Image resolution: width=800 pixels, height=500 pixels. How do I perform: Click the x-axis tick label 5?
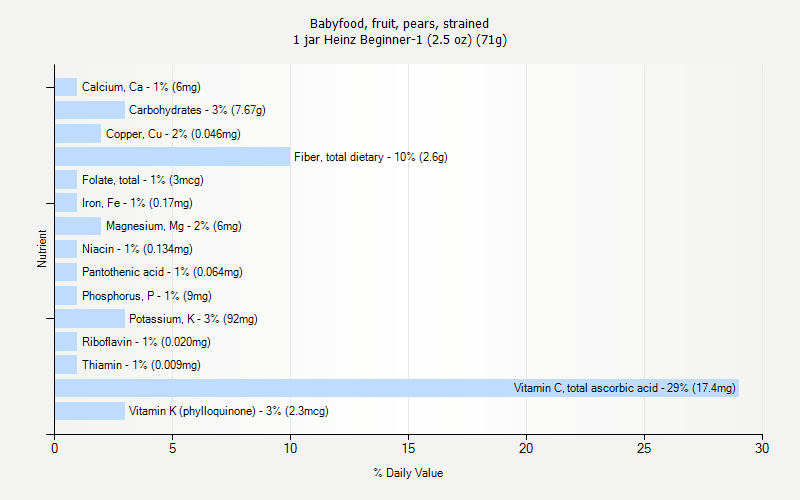172,448
